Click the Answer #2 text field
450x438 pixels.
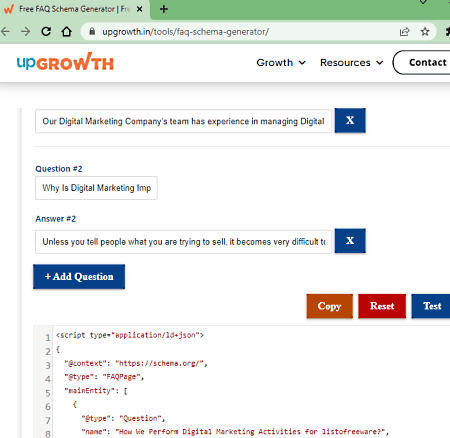183,242
